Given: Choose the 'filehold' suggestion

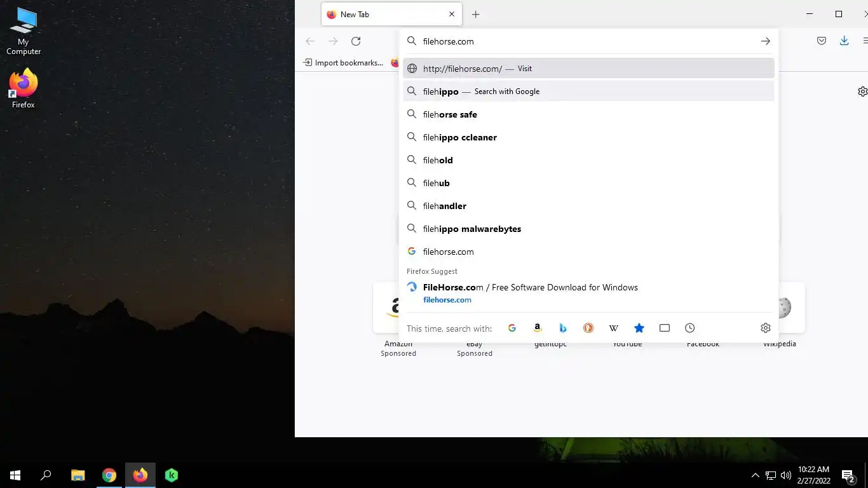Looking at the screenshot, I should (588, 160).
